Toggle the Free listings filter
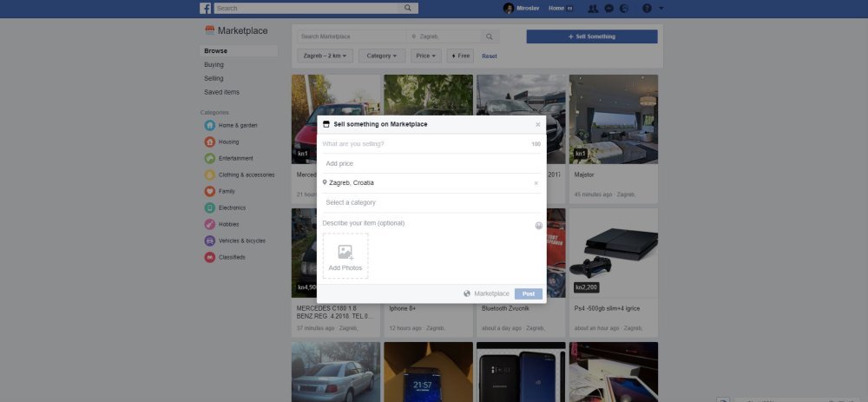 460,56
